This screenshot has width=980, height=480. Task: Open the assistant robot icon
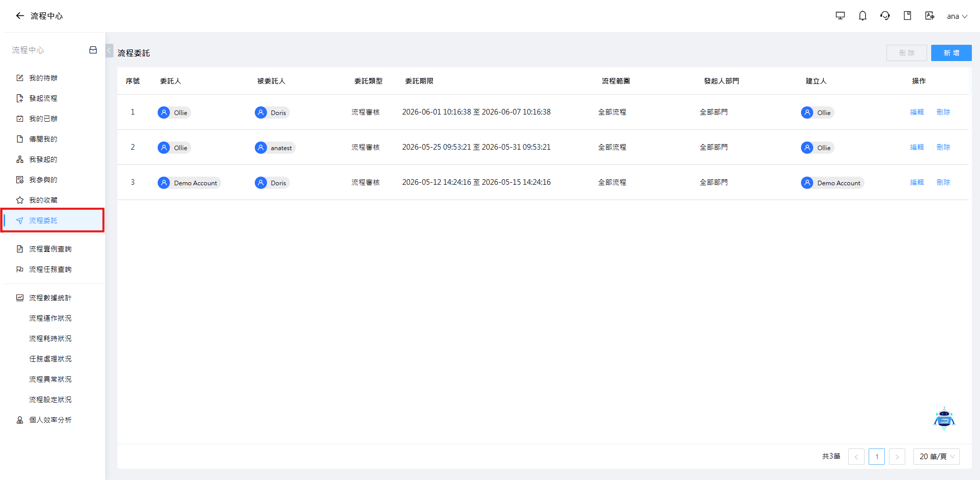pyautogui.click(x=944, y=418)
